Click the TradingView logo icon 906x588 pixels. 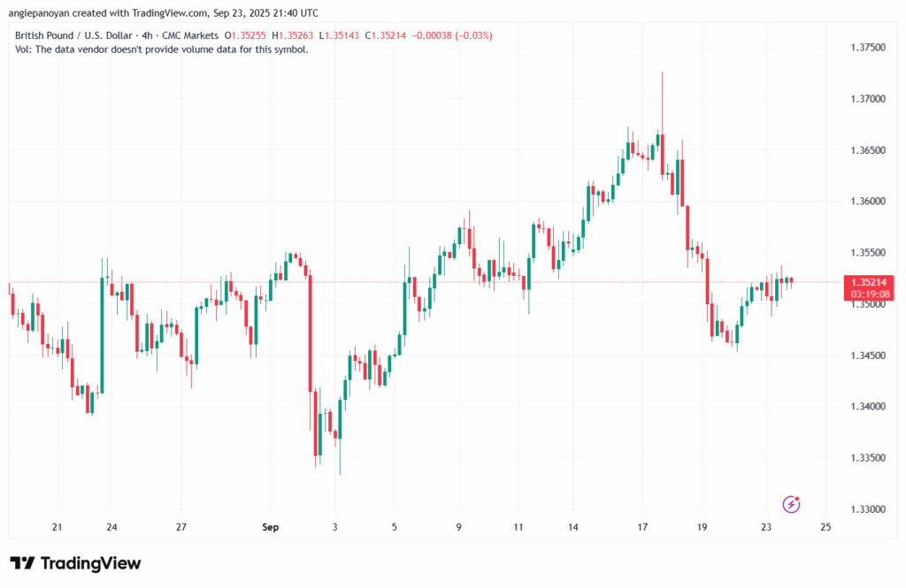[x=22, y=563]
